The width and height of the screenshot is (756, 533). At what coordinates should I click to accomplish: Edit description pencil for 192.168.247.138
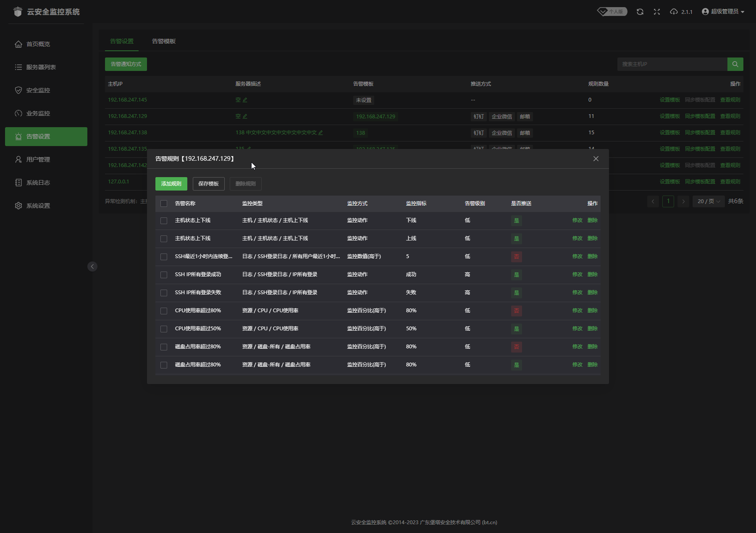point(320,133)
